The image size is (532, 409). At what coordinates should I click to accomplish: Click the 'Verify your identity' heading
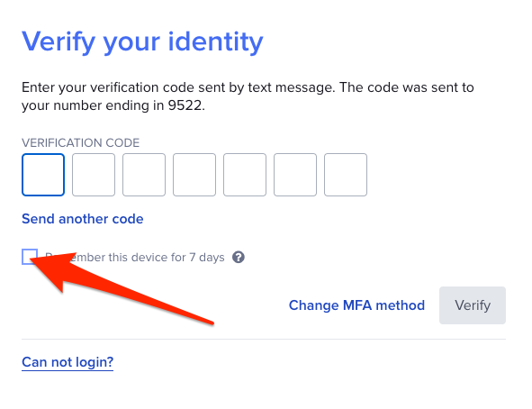pos(142,42)
